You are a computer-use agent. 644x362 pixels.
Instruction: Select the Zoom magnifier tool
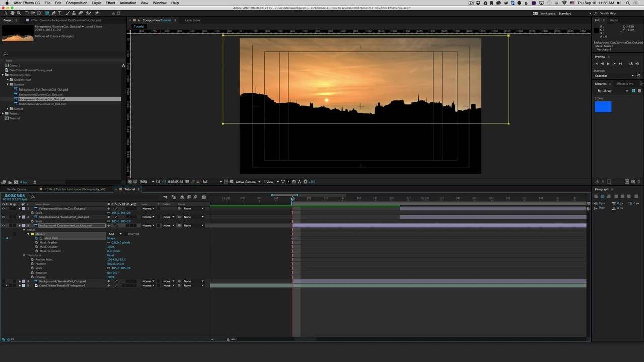(19, 13)
